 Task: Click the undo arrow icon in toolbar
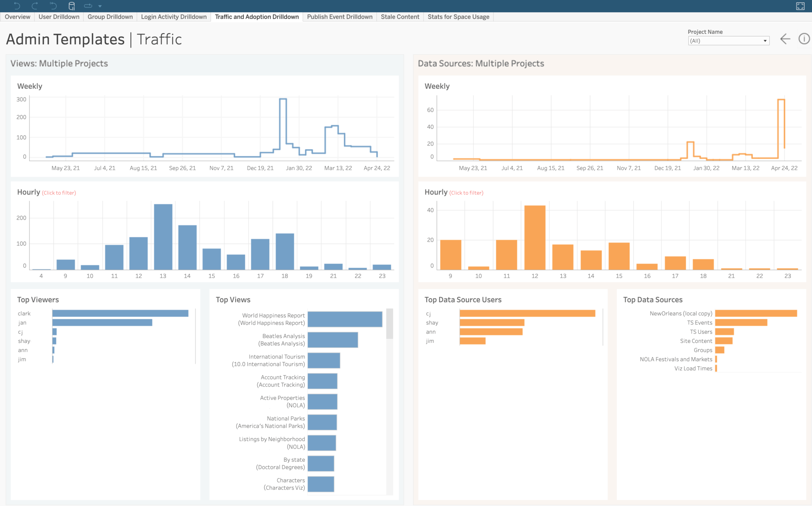[16, 5]
